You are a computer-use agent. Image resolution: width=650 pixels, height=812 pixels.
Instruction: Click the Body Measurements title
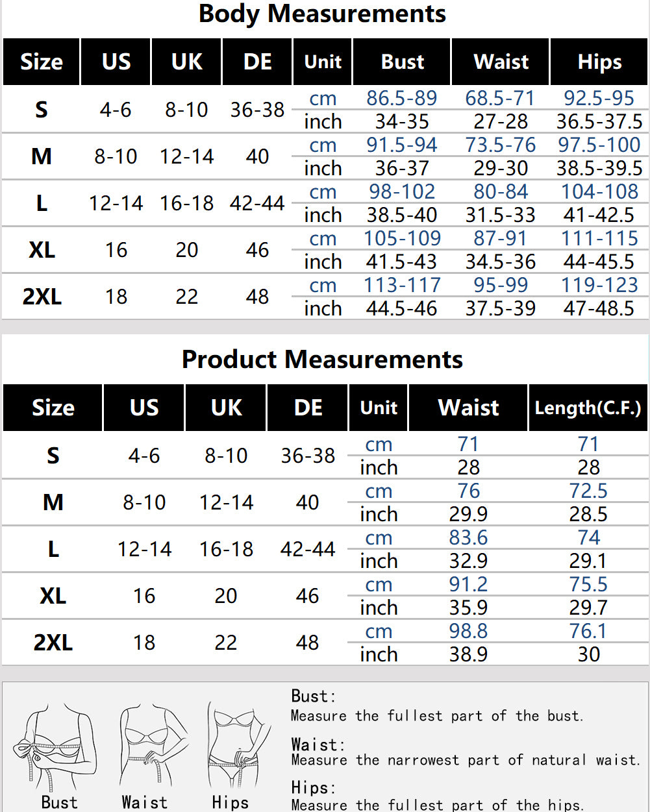coord(323,14)
